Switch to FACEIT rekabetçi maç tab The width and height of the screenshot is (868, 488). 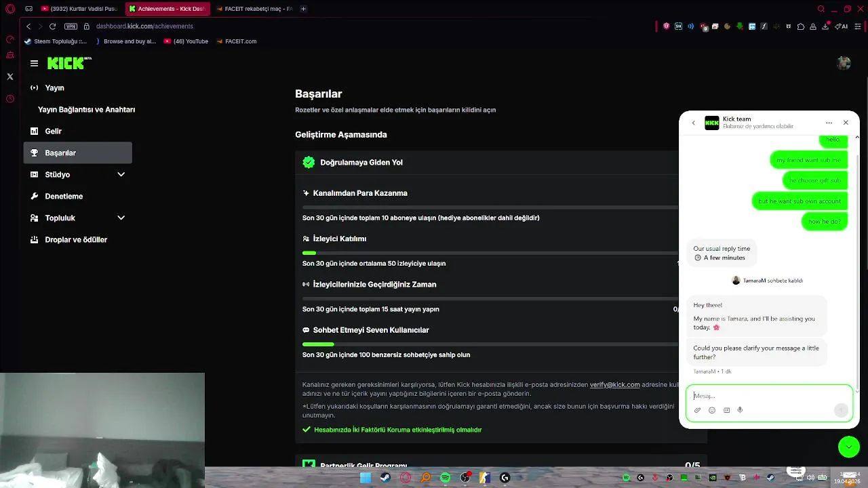click(x=254, y=9)
